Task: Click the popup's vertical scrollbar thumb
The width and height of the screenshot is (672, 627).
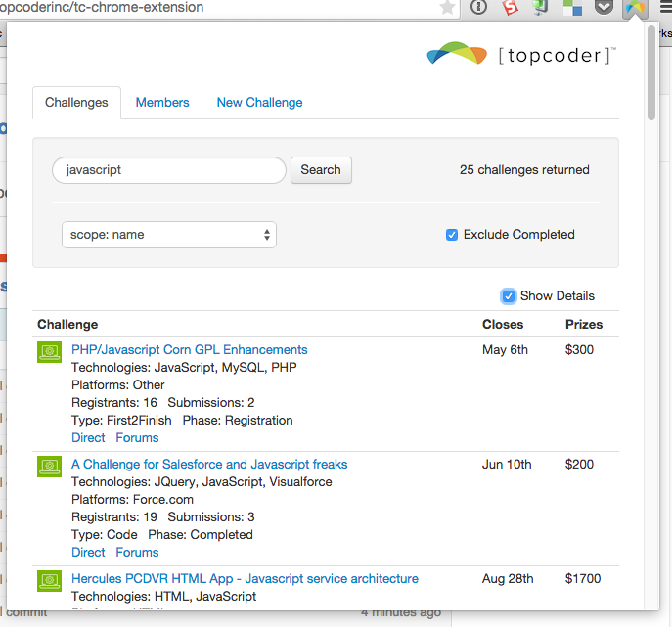Action: [x=651, y=72]
